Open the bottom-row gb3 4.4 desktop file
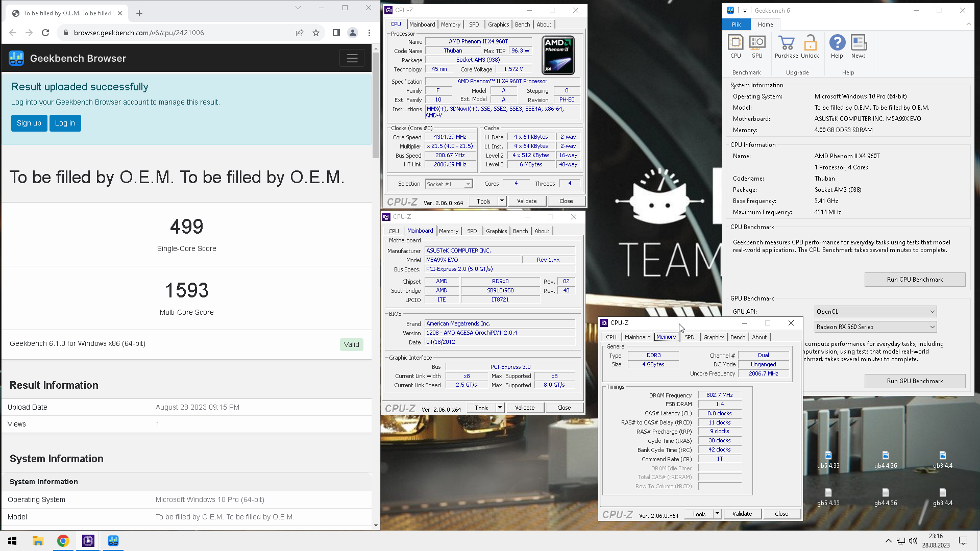Viewport: 980px width, 551px height. [x=943, y=497]
